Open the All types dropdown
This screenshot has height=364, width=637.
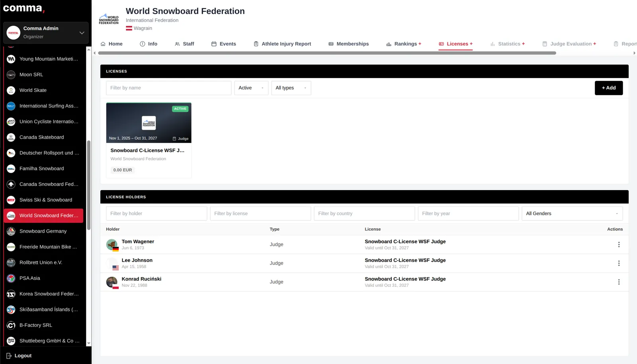tap(291, 88)
